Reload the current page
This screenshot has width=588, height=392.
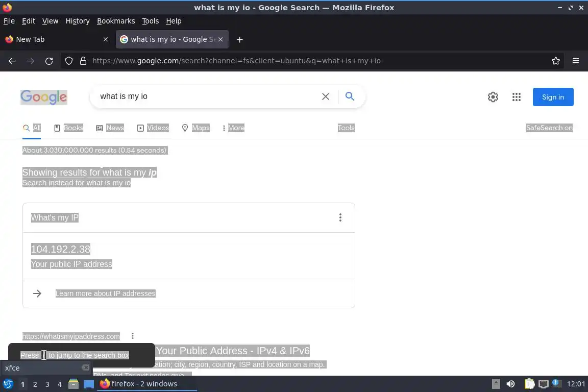tap(49, 61)
